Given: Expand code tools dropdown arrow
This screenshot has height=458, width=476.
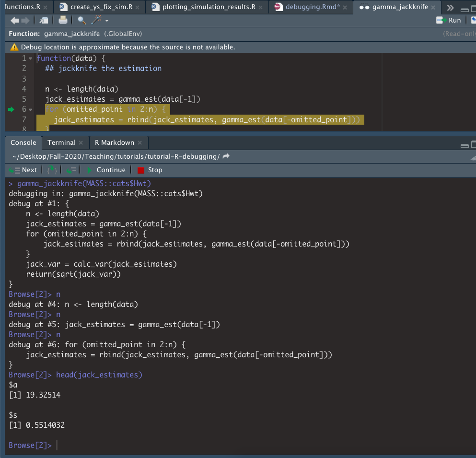Looking at the screenshot, I should pyautogui.click(x=107, y=21).
